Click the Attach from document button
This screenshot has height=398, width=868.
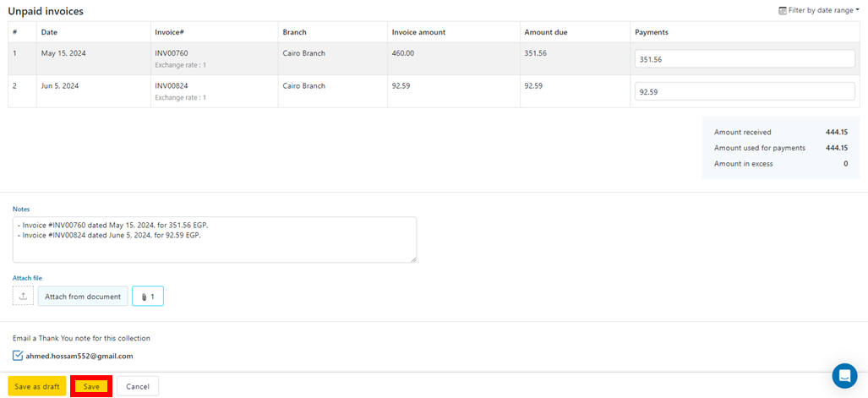(83, 296)
